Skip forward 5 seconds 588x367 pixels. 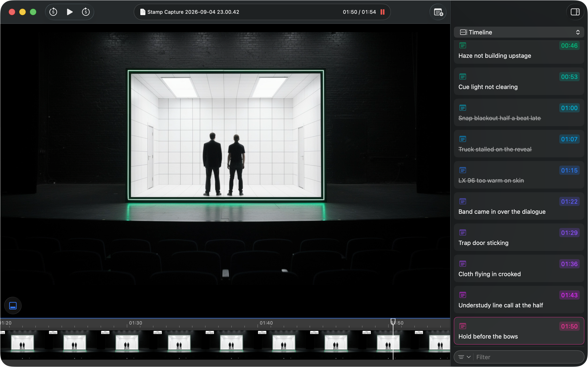[x=86, y=12]
